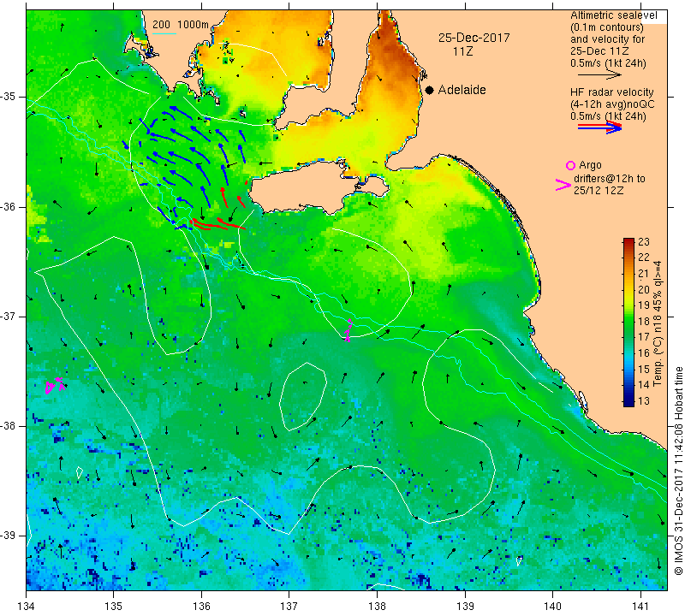Click the small closed sea-level contour near 137.2E
This screenshot has width=685, height=616.
[303, 396]
